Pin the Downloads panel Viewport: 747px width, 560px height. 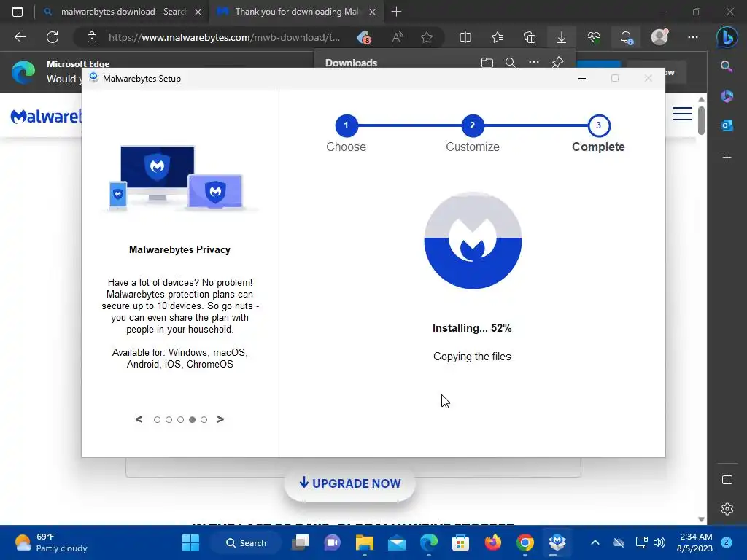pyautogui.click(x=558, y=62)
